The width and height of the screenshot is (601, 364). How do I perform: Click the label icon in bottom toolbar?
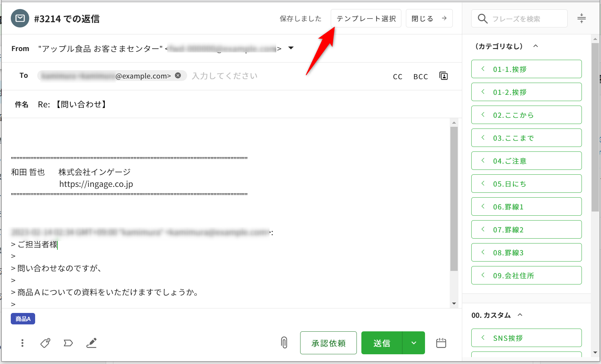68,343
